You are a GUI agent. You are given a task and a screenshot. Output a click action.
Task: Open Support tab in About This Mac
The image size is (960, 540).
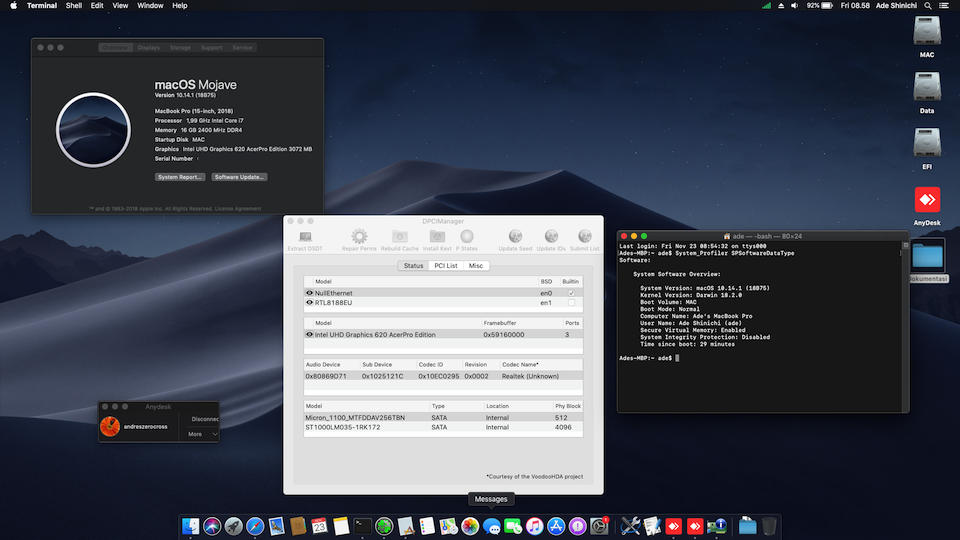point(211,48)
